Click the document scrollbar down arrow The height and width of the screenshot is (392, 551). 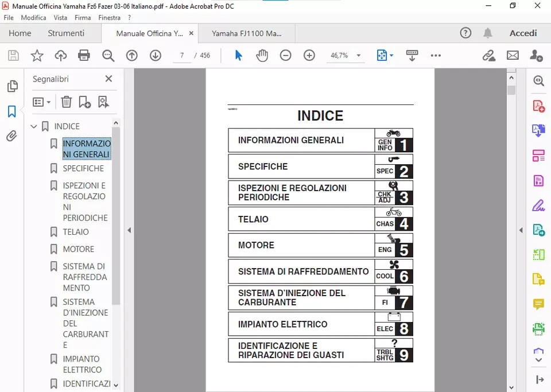[511, 387]
